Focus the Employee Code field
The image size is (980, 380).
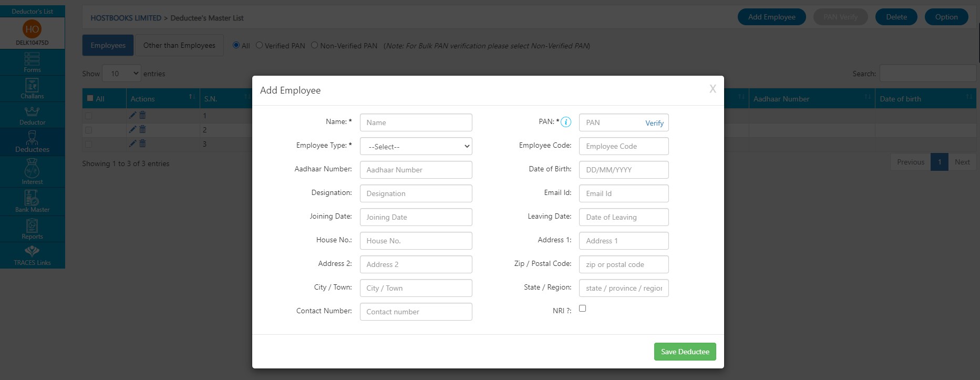point(624,146)
